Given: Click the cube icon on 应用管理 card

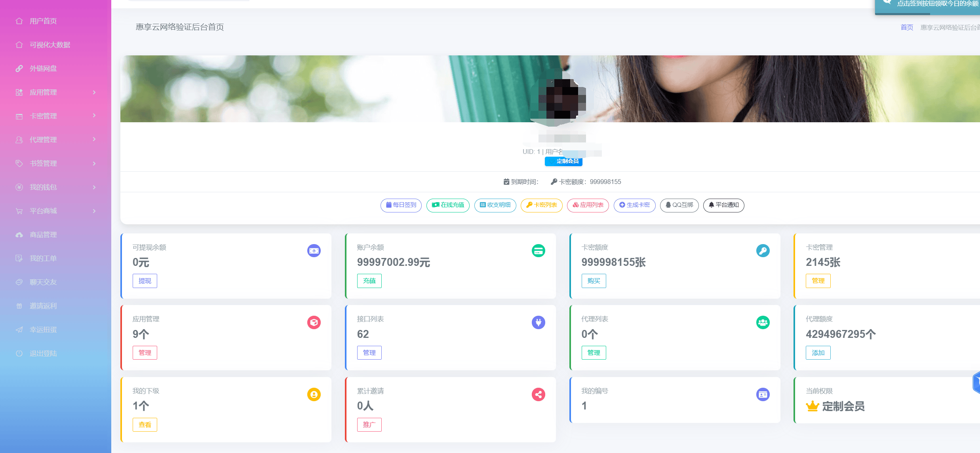Looking at the screenshot, I should (314, 322).
